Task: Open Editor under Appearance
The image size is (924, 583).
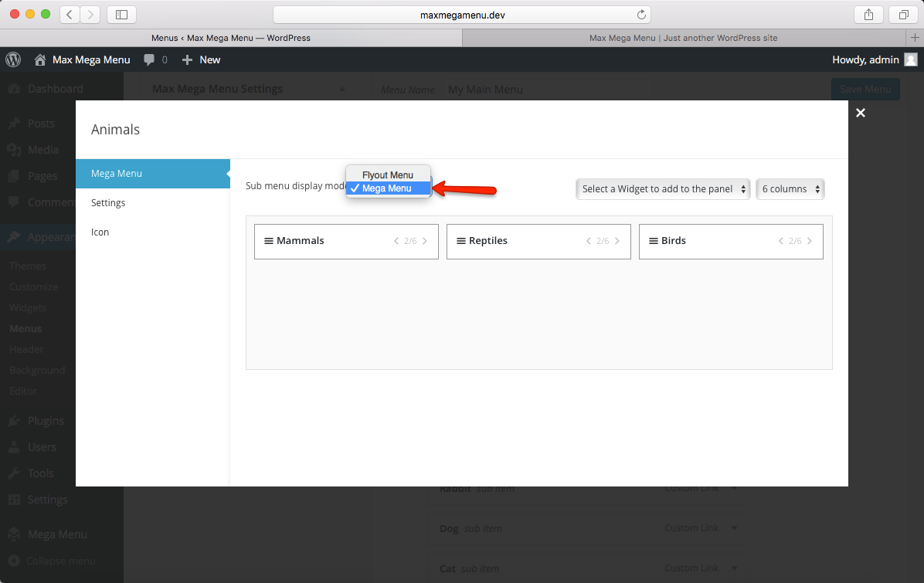Action: click(23, 391)
